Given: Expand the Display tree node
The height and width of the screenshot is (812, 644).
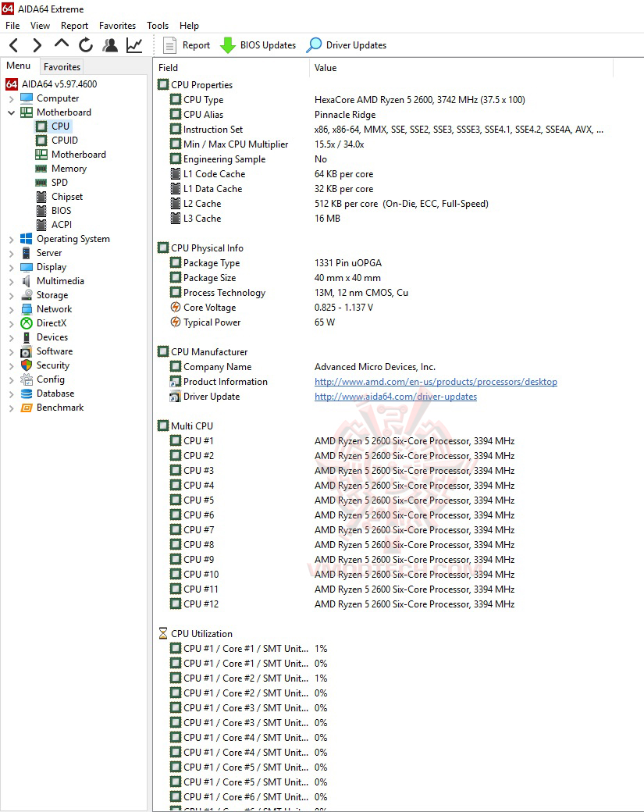Looking at the screenshot, I should [x=12, y=267].
